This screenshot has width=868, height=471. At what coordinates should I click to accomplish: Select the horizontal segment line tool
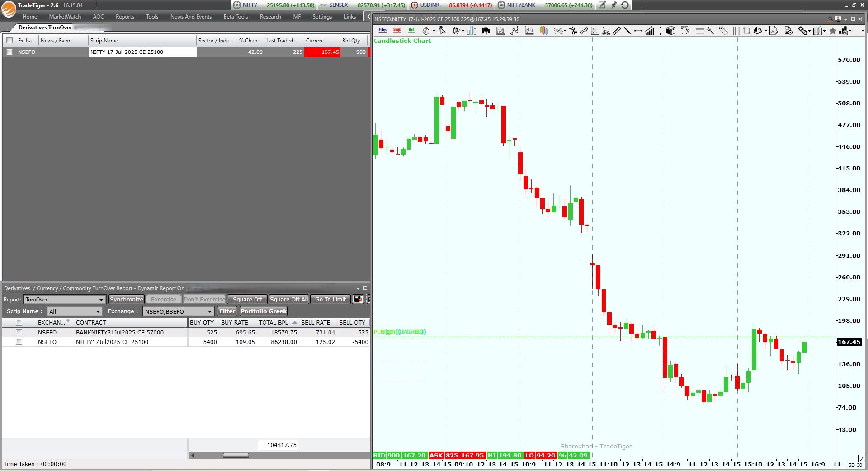[638, 31]
